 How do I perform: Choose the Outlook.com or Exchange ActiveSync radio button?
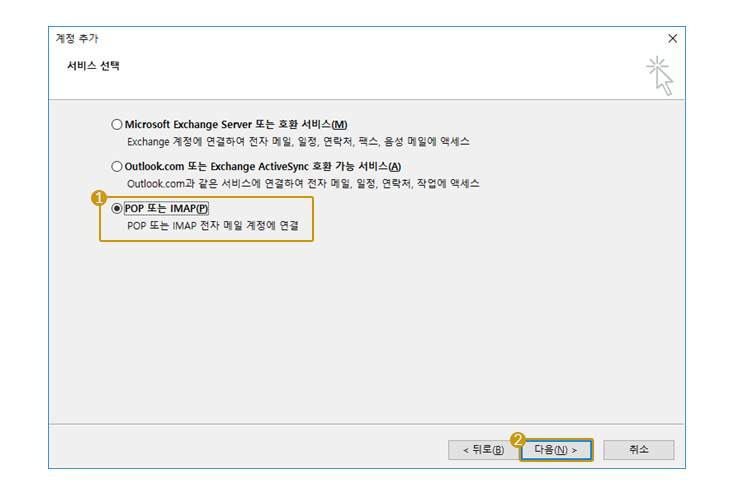coord(117,166)
